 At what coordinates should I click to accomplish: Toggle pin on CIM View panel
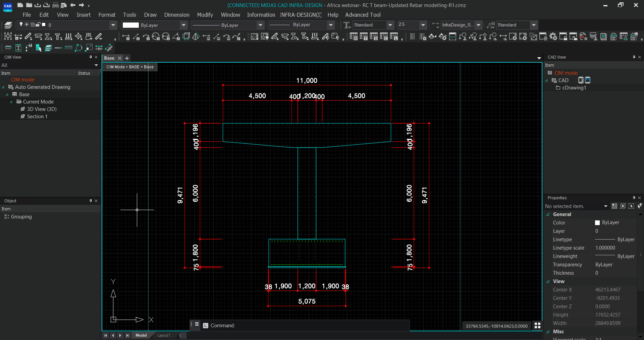[91, 57]
